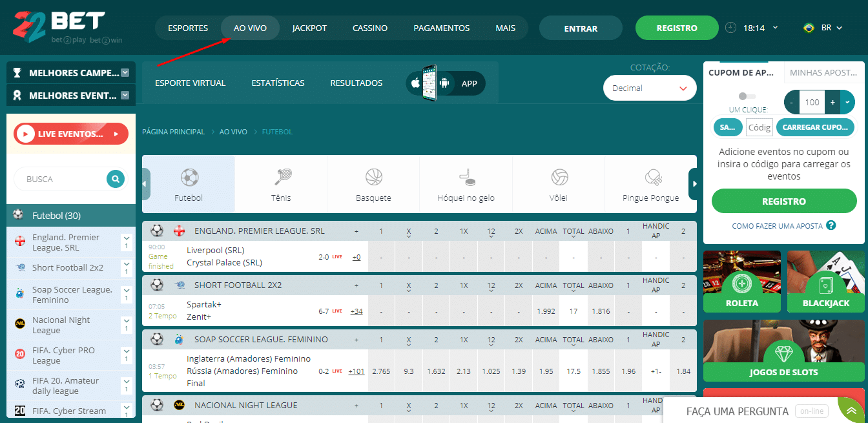Click England flag in Premier League header
868x423 pixels.
click(179, 231)
